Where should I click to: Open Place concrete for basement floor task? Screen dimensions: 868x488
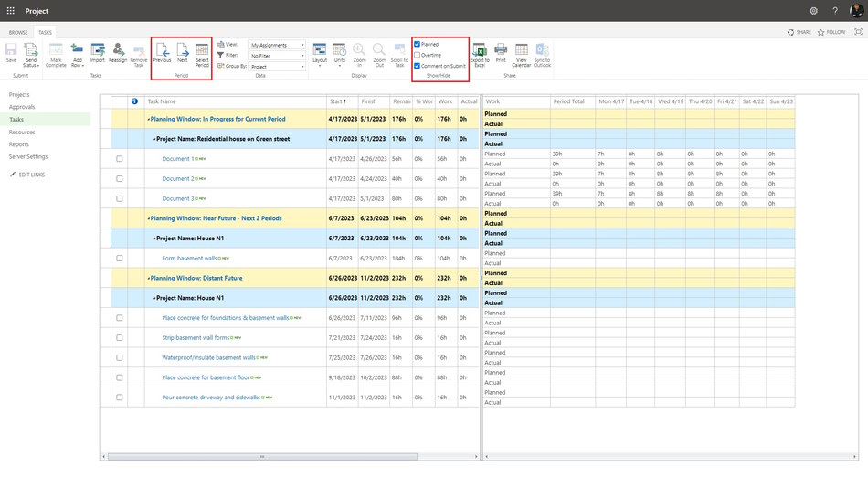tap(206, 377)
